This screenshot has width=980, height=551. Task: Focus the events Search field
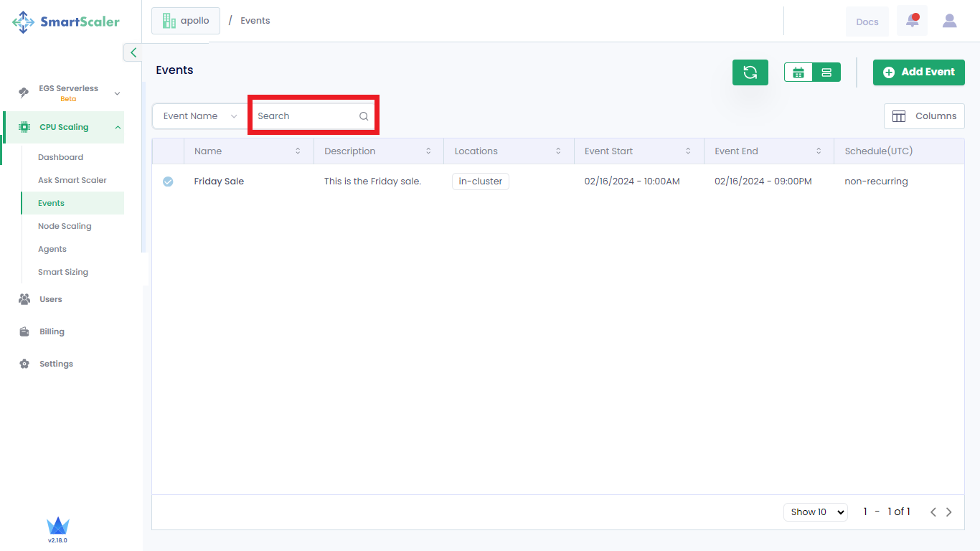point(305,116)
